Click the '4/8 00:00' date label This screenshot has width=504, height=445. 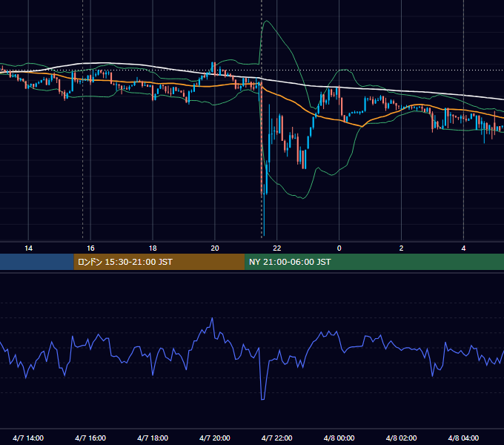coord(339,438)
